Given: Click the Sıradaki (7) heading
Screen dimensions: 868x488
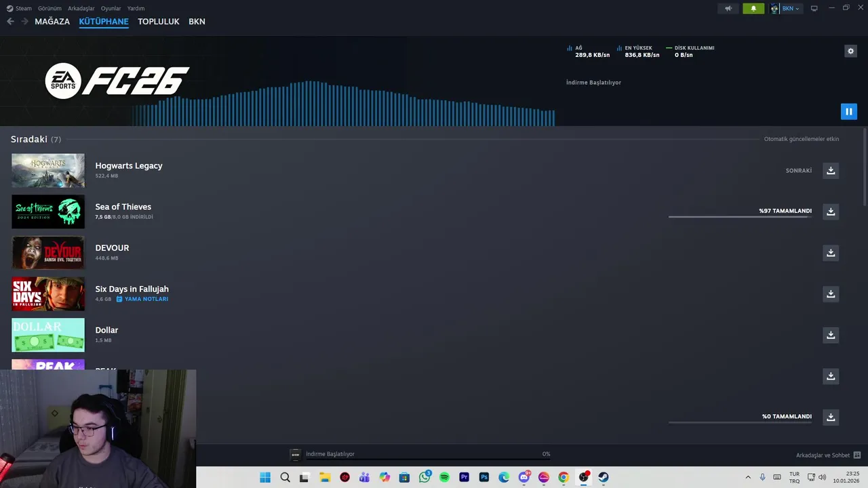Looking at the screenshot, I should tap(36, 139).
